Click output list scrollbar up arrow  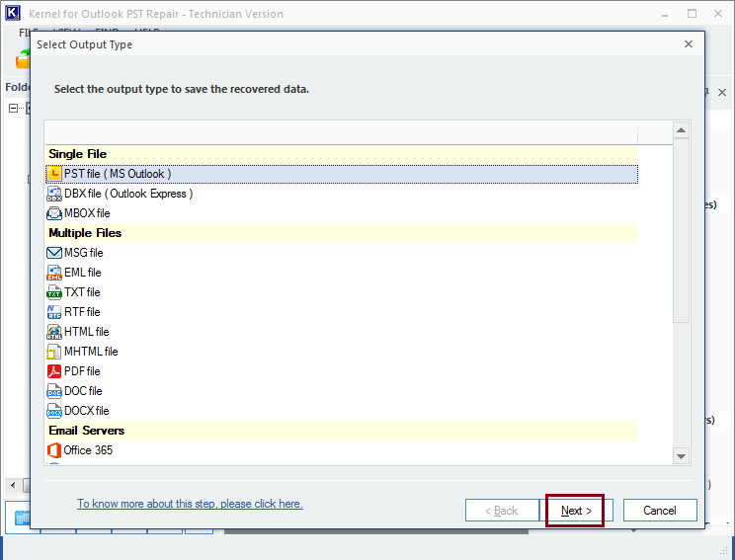pyautogui.click(x=681, y=129)
